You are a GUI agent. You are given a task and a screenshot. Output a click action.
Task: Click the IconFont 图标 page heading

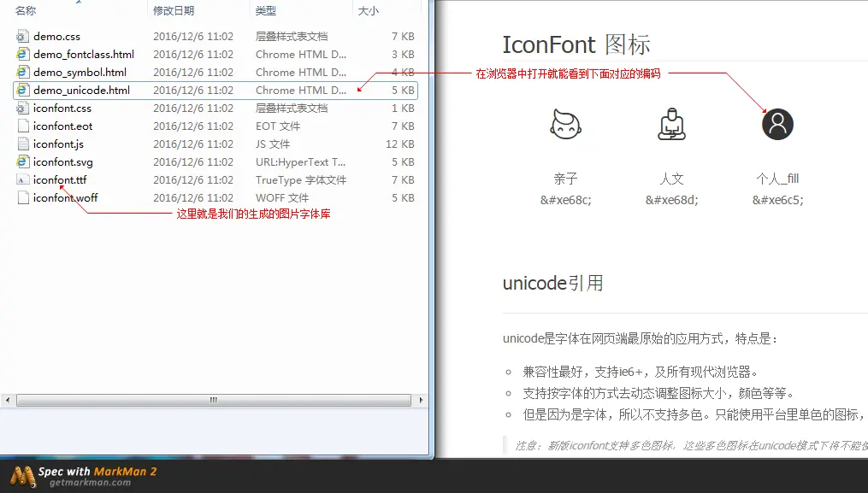point(576,44)
